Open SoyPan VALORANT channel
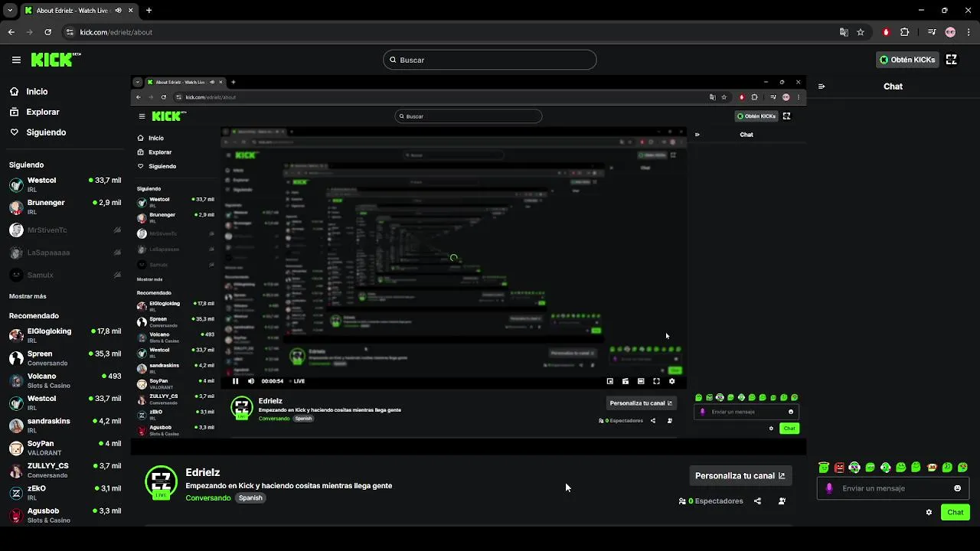Viewport: 980px width, 551px height. click(64, 448)
